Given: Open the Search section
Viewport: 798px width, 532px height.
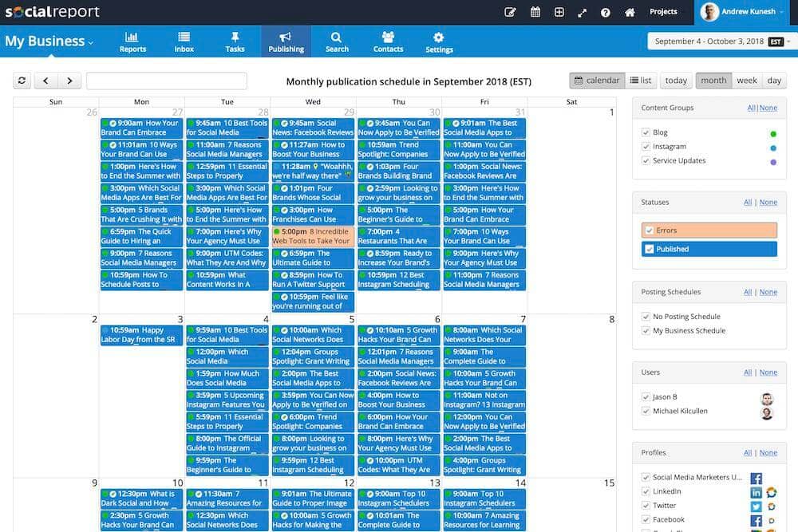Looking at the screenshot, I should point(337,41).
